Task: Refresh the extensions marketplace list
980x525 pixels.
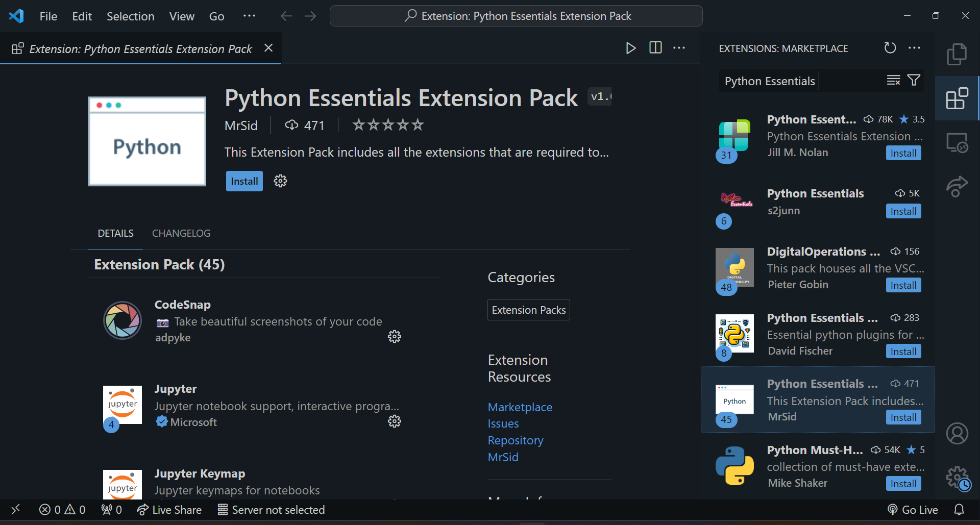Action: [x=890, y=48]
